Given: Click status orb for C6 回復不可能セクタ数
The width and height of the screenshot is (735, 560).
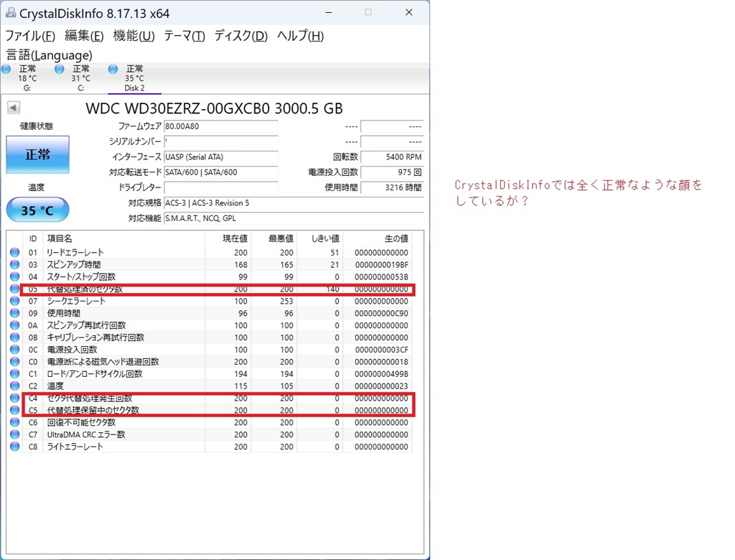Looking at the screenshot, I should pyautogui.click(x=14, y=423).
